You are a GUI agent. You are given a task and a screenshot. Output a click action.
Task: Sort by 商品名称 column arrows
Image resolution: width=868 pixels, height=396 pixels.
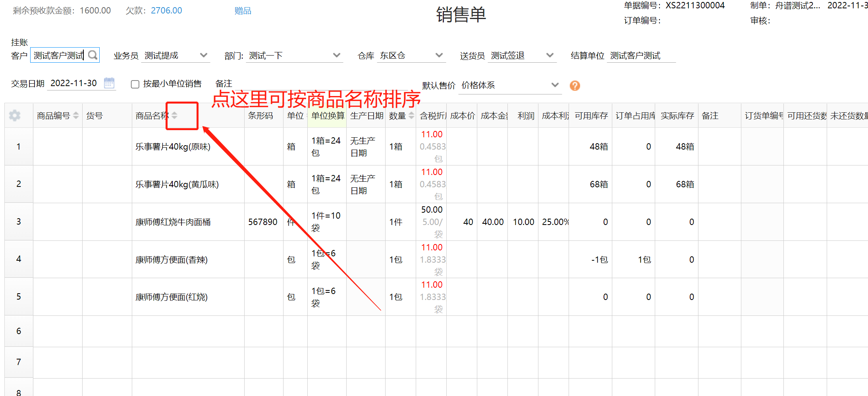[174, 115]
